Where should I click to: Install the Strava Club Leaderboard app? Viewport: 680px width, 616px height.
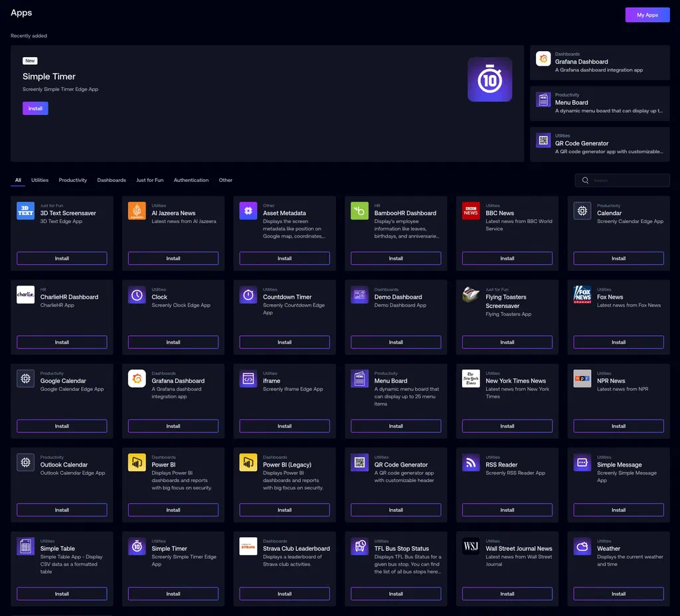pyautogui.click(x=284, y=594)
